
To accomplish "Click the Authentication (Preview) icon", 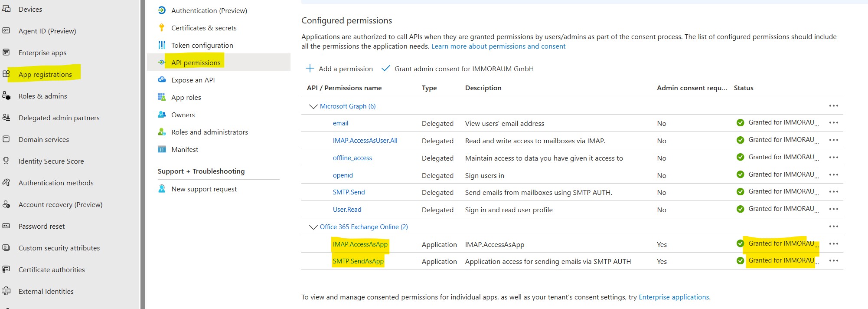I will coord(162,10).
